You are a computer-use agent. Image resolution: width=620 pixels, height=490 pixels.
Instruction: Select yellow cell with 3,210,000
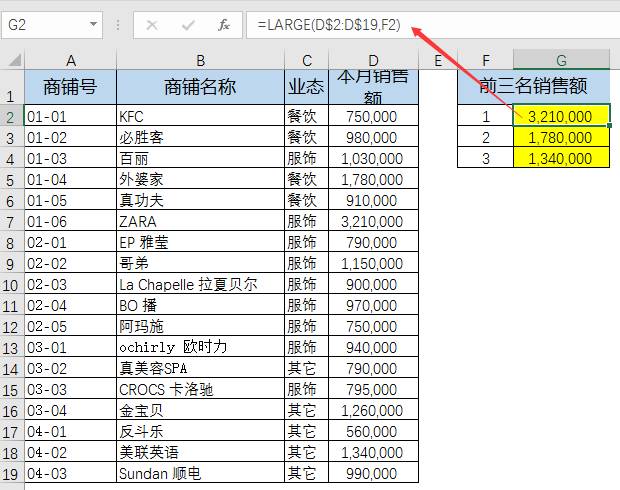561,115
